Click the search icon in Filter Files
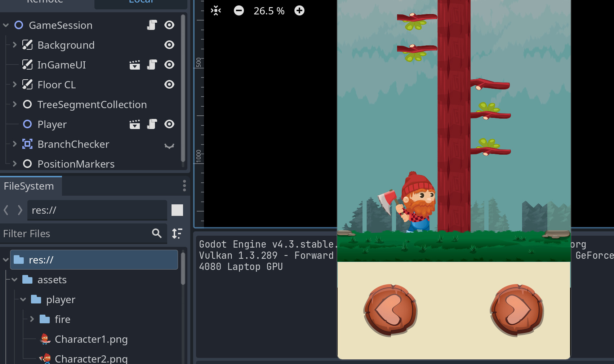The image size is (614, 364). pos(157,234)
